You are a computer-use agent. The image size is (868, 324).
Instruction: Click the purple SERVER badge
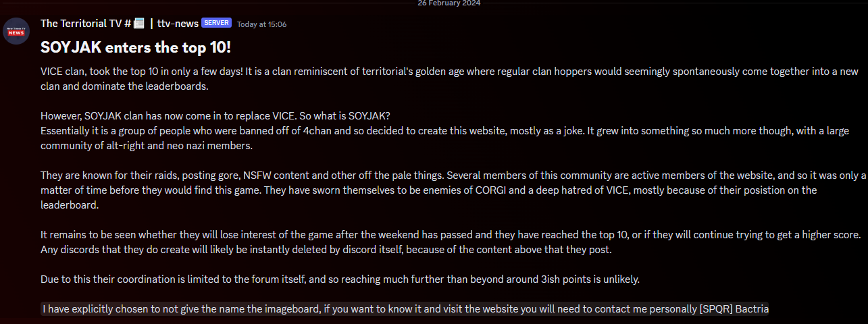click(x=216, y=23)
